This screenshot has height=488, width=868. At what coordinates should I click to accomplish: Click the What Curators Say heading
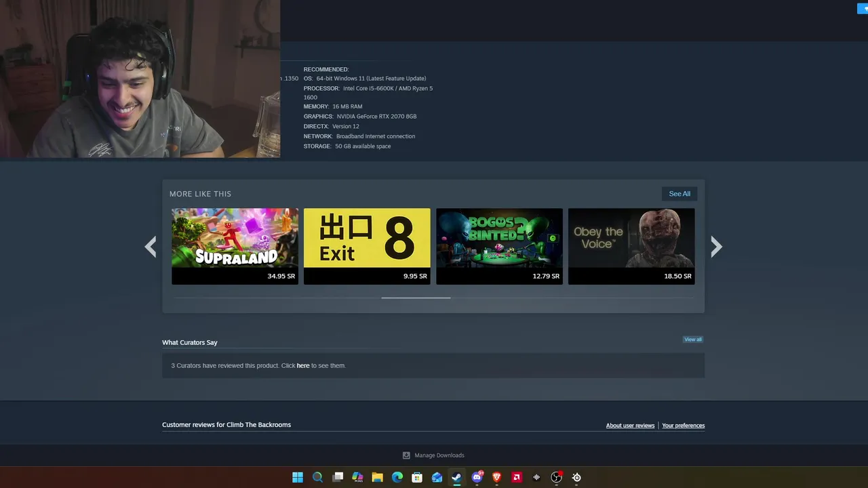pyautogui.click(x=190, y=342)
